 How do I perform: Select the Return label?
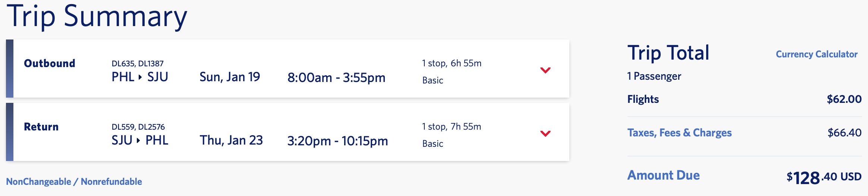tap(41, 127)
